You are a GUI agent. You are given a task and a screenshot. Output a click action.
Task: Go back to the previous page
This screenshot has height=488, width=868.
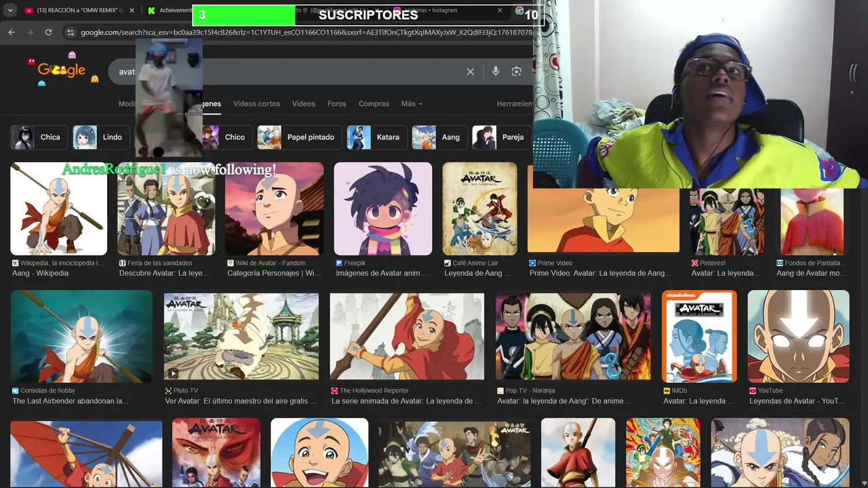pyautogui.click(x=12, y=32)
